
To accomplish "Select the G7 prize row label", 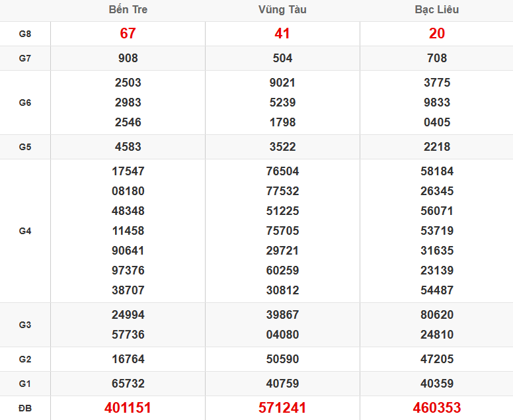I will click(x=25, y=58).
